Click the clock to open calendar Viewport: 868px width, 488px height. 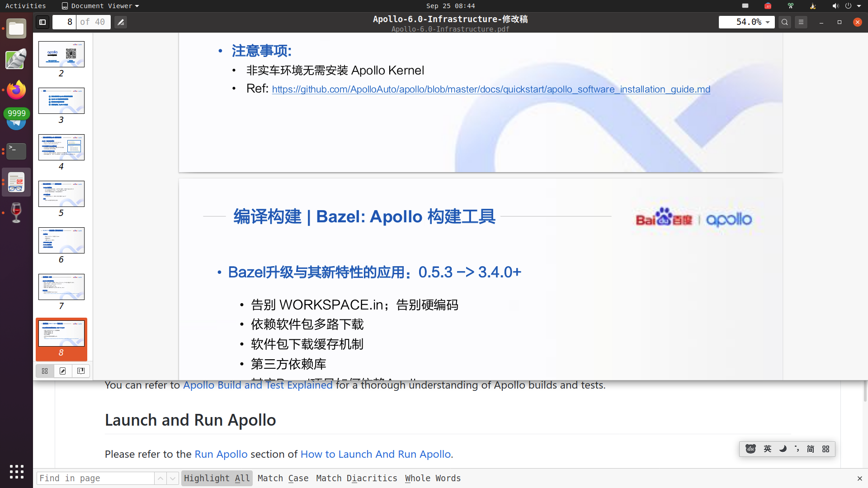(450, 6)
